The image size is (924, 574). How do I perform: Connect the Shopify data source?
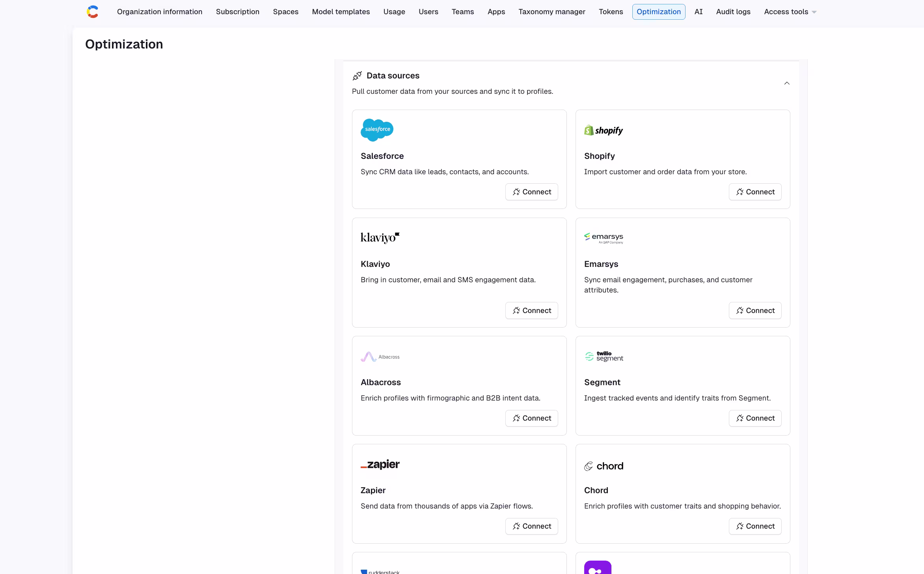(x=755, y=192)
